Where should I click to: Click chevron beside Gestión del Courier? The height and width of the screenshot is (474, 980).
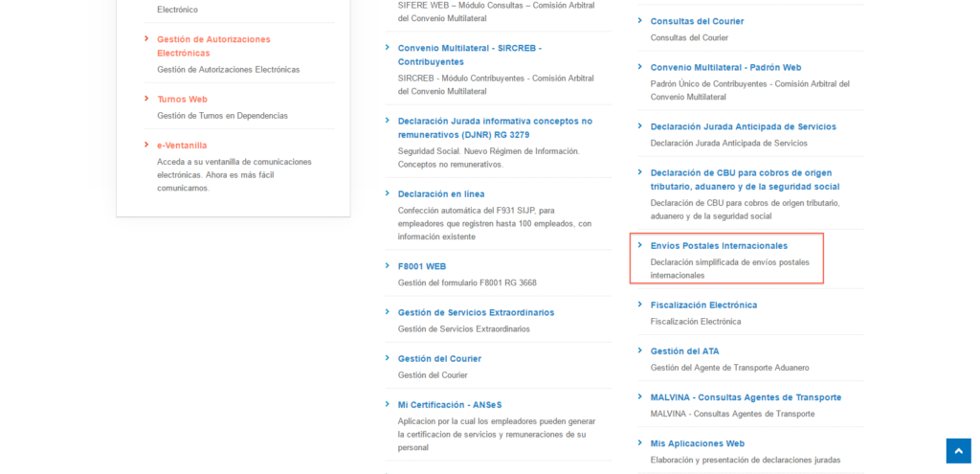388,358
